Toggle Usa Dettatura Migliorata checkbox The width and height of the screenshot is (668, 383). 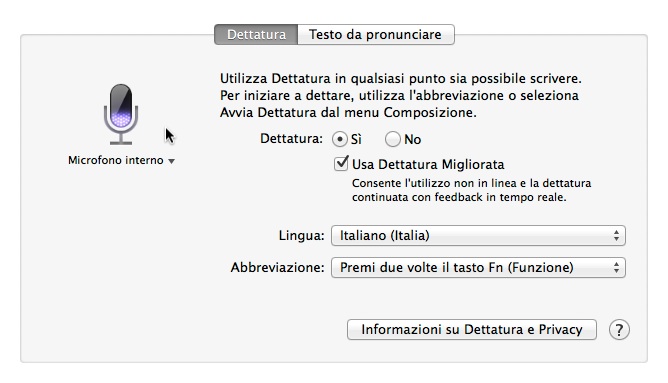[x=341, y=164]
